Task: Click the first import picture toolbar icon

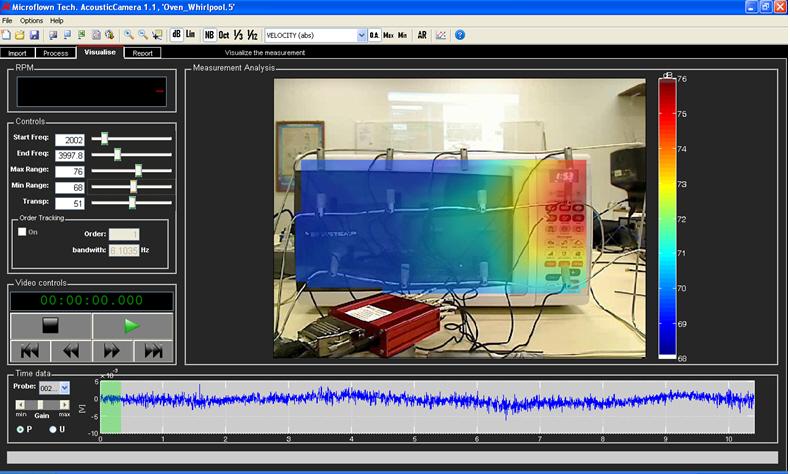Action: tap(53, 35)
